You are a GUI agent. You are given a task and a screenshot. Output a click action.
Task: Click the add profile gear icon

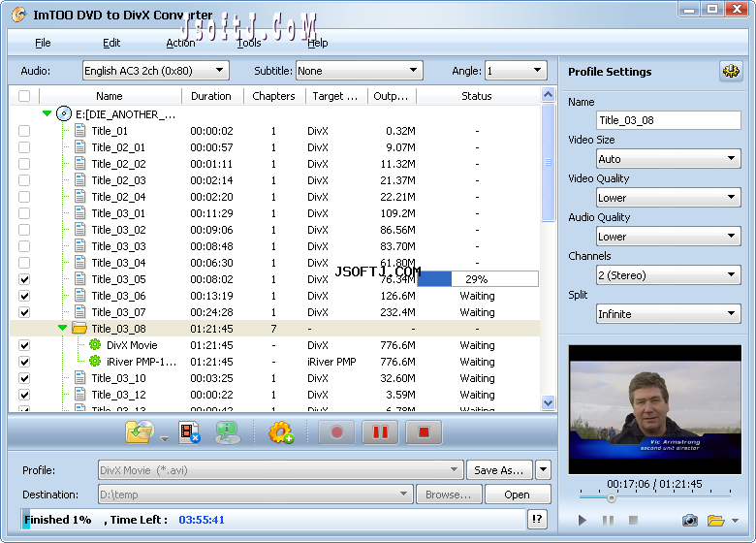pyautogui.click(x=281, y=432)
